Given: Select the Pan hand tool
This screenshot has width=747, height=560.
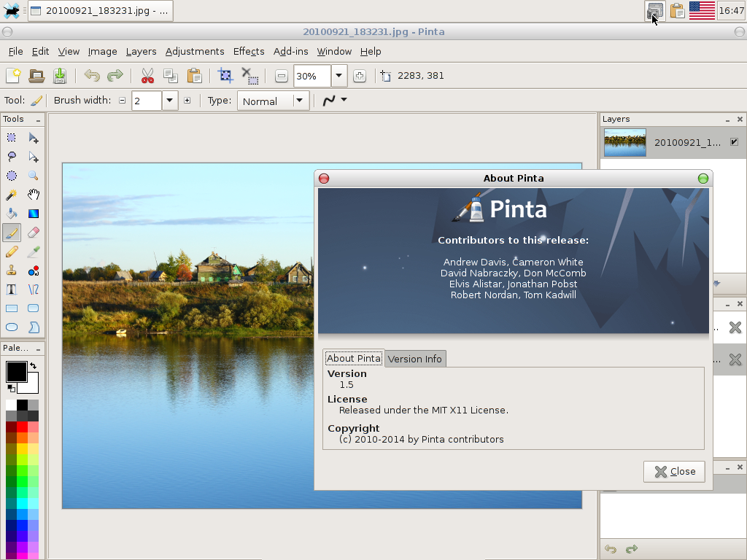Looking at the screenshot, I should coord(34,195).
